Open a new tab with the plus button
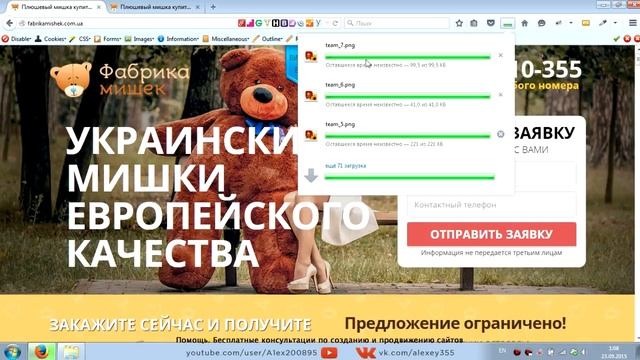 (x=213, y=7)
